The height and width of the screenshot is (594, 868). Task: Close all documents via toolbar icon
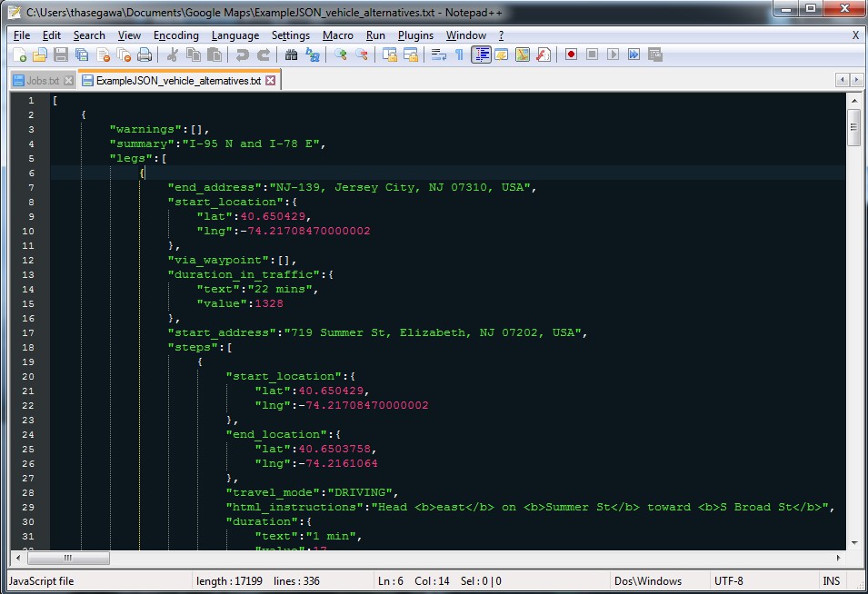[x=124, y=54]
